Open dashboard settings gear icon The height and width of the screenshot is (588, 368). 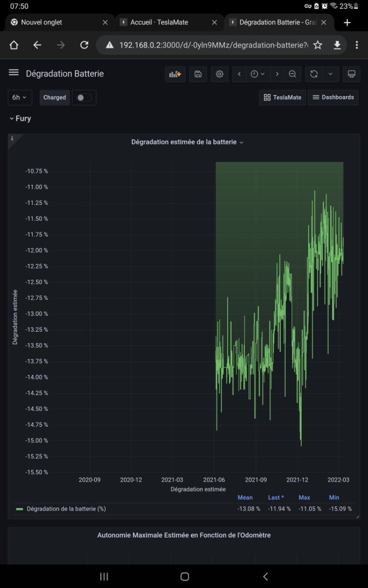click(x=219, y=74)
